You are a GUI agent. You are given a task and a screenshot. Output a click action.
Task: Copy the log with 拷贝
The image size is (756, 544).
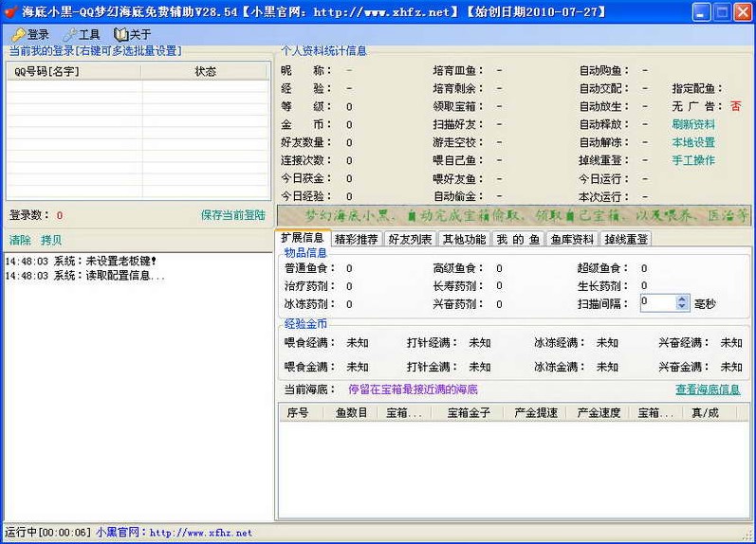[51, 240]
